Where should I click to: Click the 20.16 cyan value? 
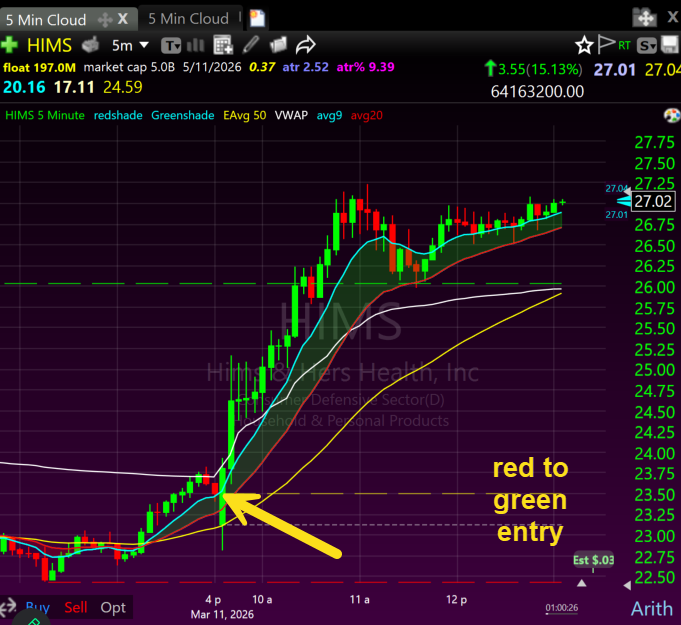coord(24,88)
